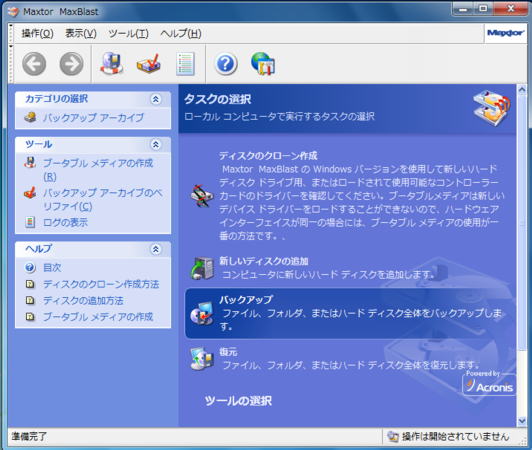The width and height of the screenshot is (532, 450).
Task: Open the bootable media creation toolbar icon
Action: 112,63
